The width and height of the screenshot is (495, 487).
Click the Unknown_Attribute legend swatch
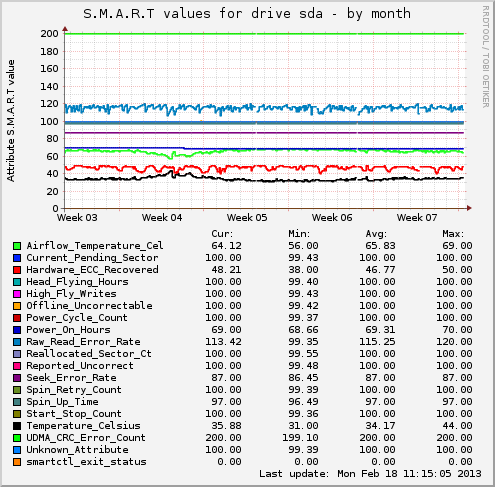tap(17, 450)
